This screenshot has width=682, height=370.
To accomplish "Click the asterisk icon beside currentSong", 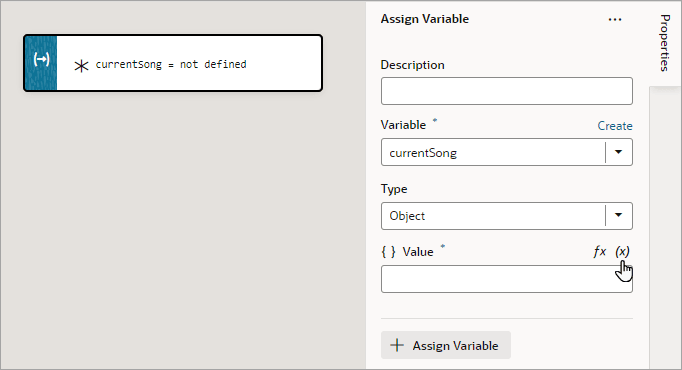I will pos(81,66).
